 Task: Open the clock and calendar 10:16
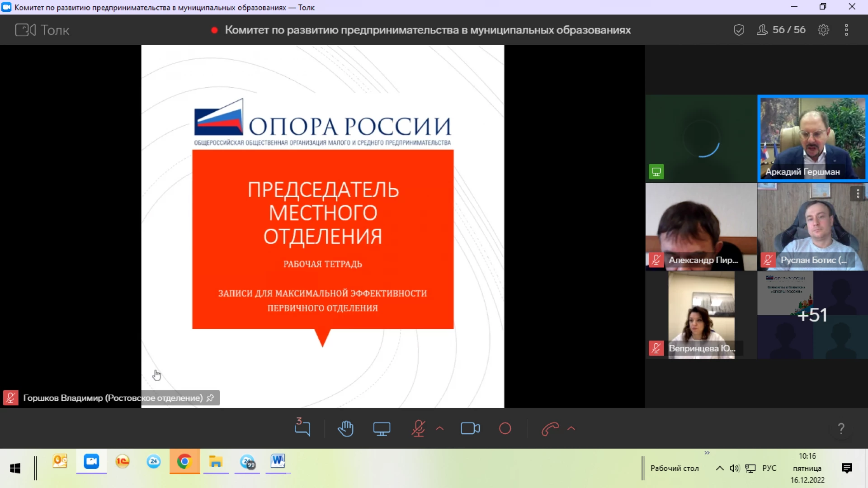(x=807, y=468)
